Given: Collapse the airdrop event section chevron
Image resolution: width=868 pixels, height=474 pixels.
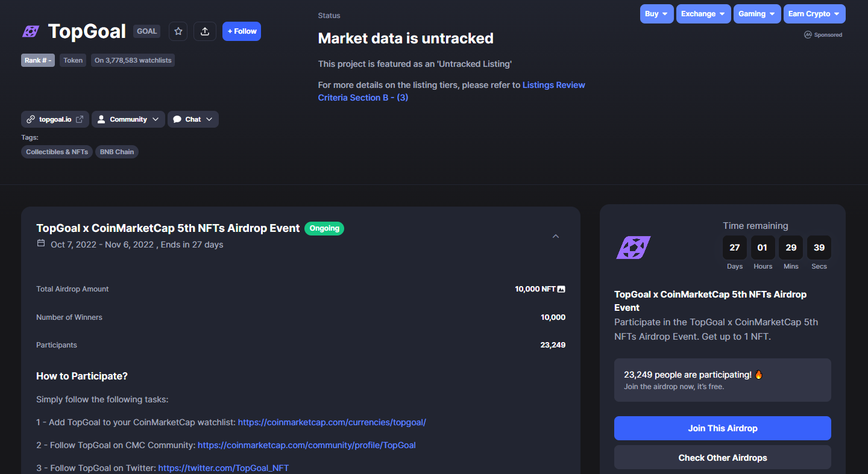Looking at the screenshot, I should tap(556, 236).
